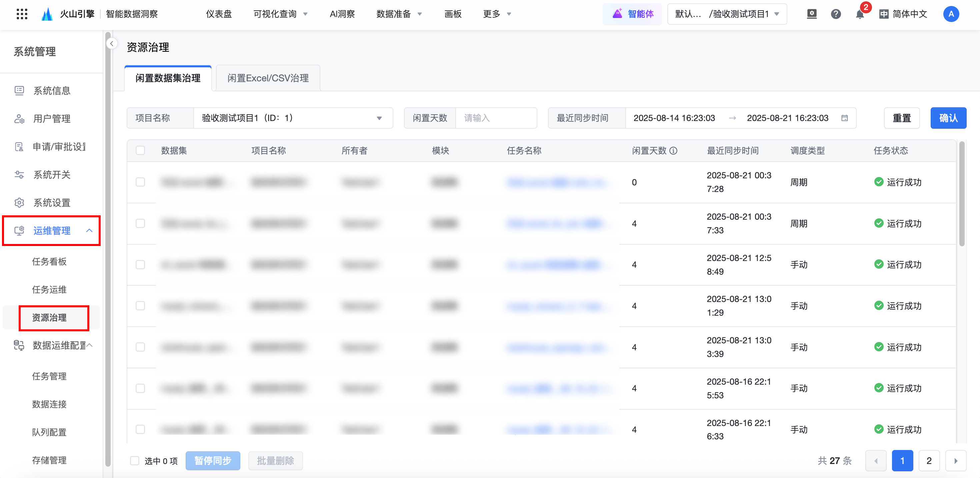Click the idle days info icon
This screenshot has width=980, height=478.
[x=673, y=151]
